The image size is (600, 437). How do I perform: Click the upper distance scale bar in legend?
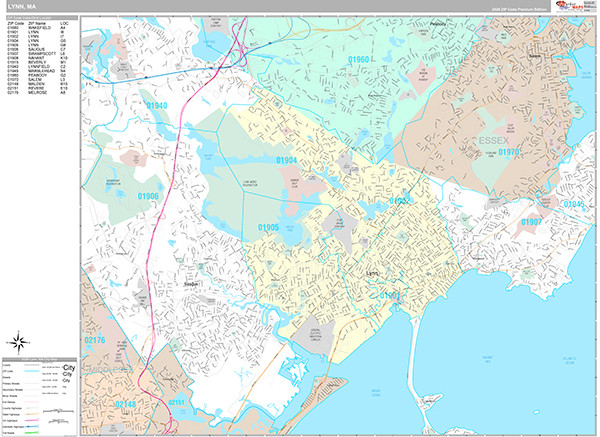(x=58, y=411)
